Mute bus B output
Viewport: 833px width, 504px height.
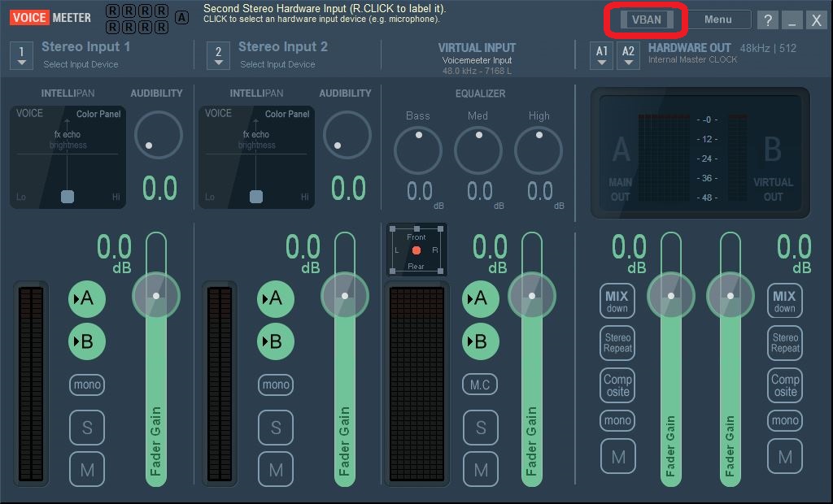pos(785,457)
